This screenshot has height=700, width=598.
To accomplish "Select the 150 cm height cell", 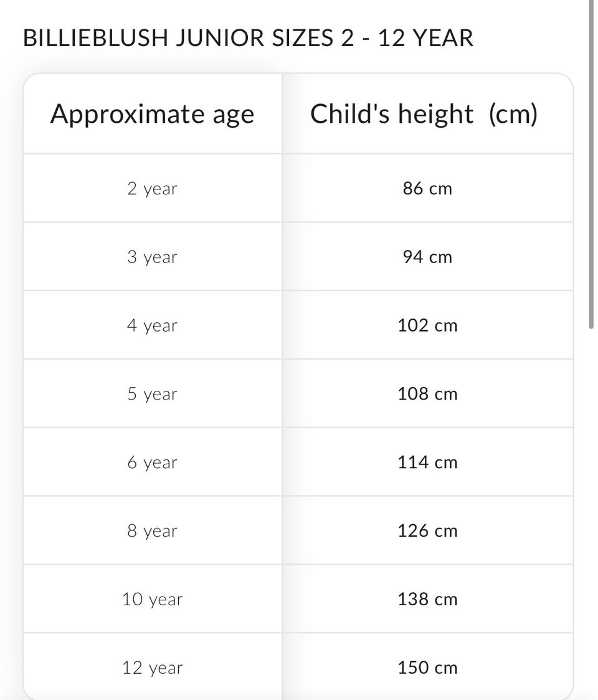I will pos(427,668).
